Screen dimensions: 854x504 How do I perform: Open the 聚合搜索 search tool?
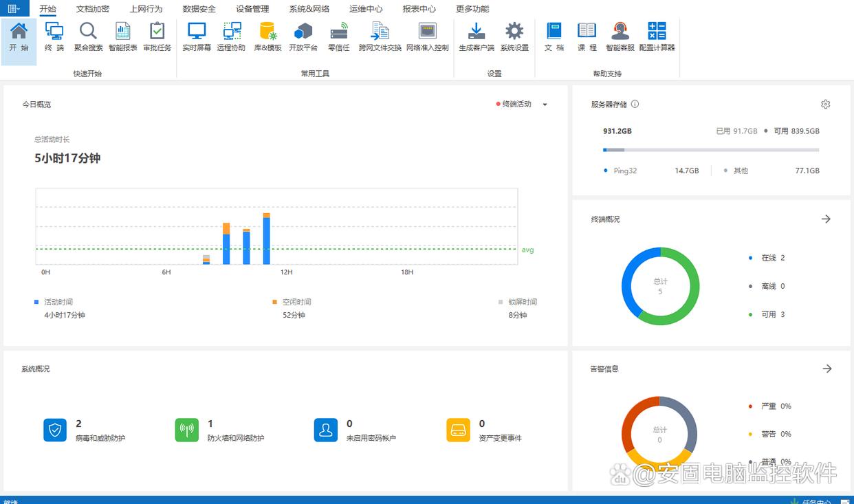pyautogui.click(x=88, y=36)
